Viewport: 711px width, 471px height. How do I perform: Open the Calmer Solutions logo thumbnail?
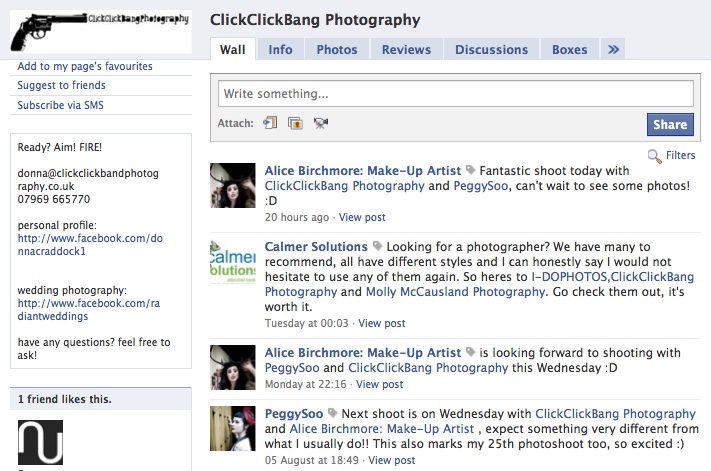[233, 262]
